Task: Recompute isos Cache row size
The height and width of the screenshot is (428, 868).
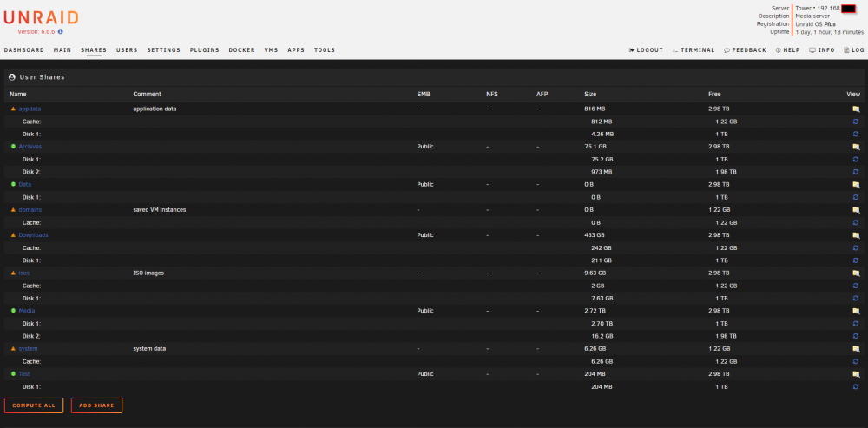Action: 856,286
